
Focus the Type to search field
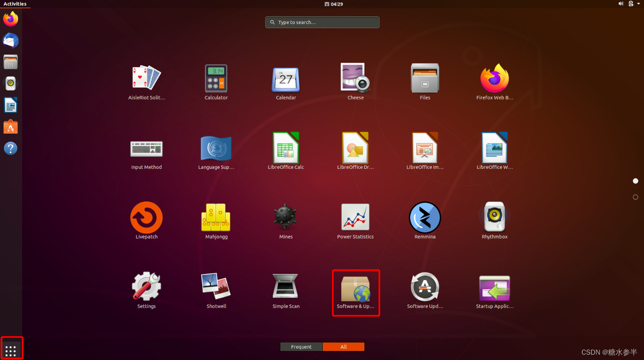[x=322, y=22]
